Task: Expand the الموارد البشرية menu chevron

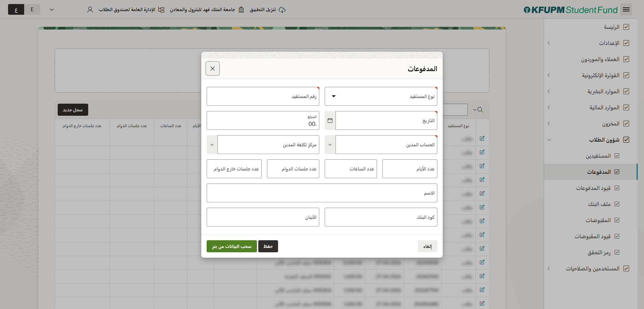Action: 549,91
